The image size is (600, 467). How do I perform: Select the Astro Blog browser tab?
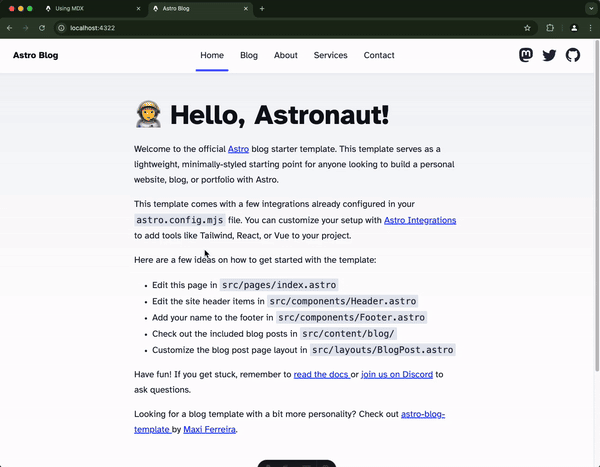point(201,8)
